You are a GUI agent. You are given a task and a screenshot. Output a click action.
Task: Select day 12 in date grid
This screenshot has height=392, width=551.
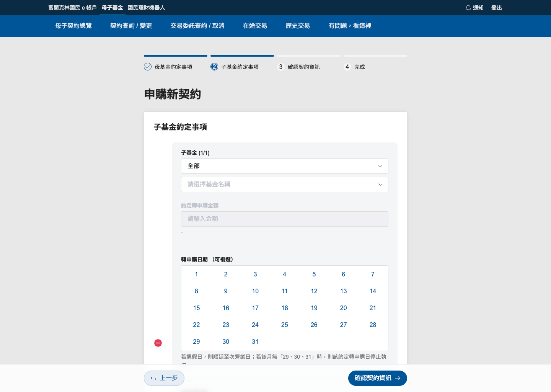tap(314, 291)
